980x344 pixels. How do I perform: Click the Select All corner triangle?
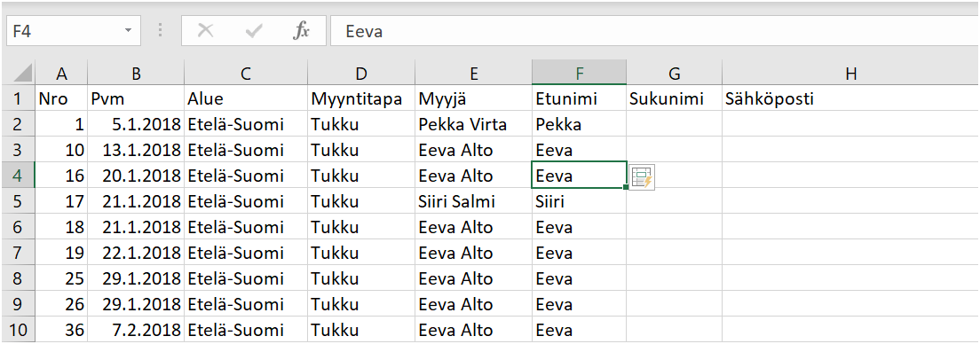click(x=22, y=73)
